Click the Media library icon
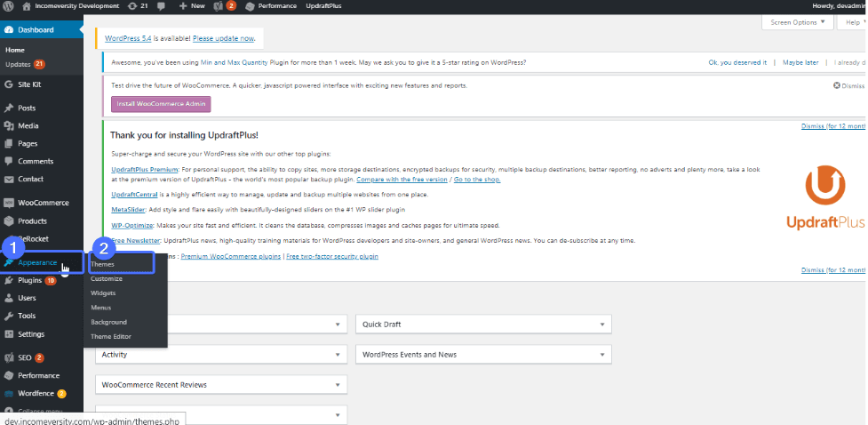868x425 pixels. [8, 125]
